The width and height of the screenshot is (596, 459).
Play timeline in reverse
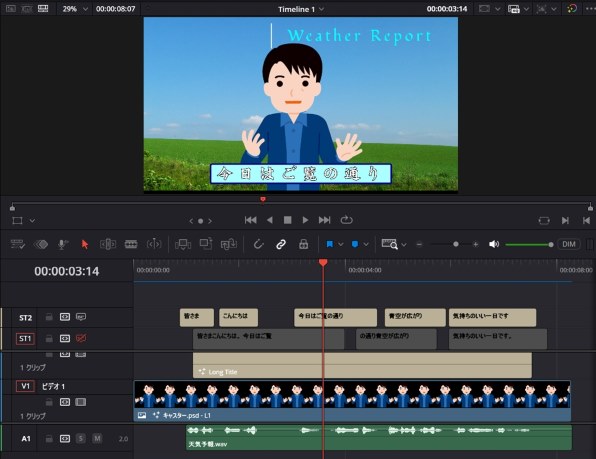269,220
